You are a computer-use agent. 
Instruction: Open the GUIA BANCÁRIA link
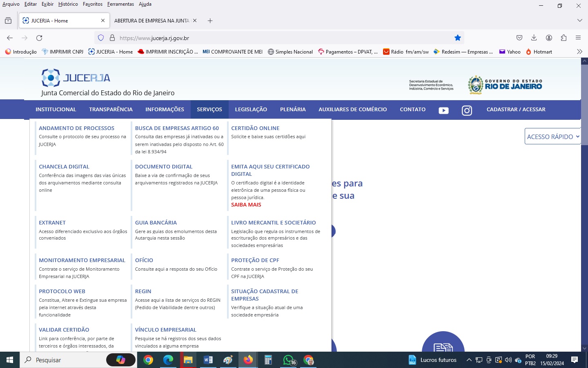tap(156, 223)
